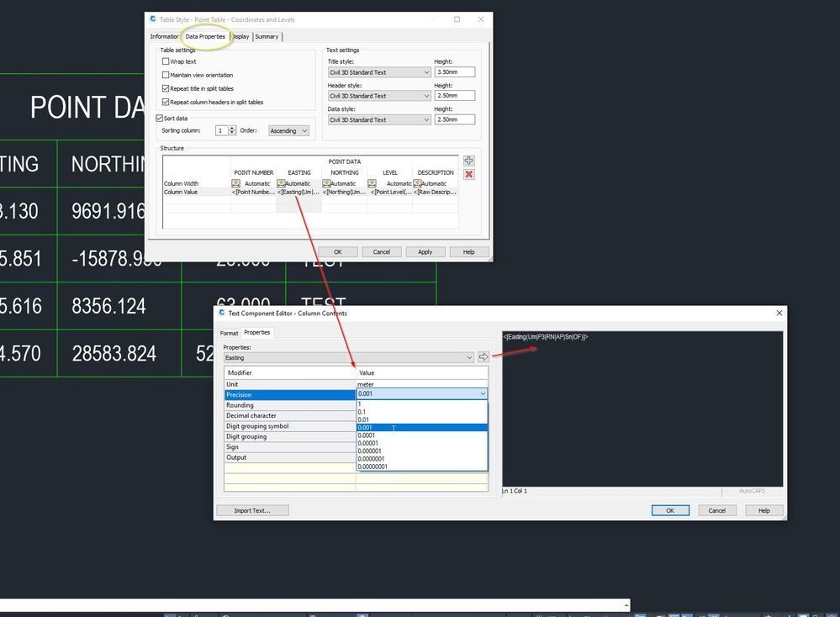The width and height of the screenshot is (840, 617).
Task: Click the Import Text button
Action: (252, 510)
